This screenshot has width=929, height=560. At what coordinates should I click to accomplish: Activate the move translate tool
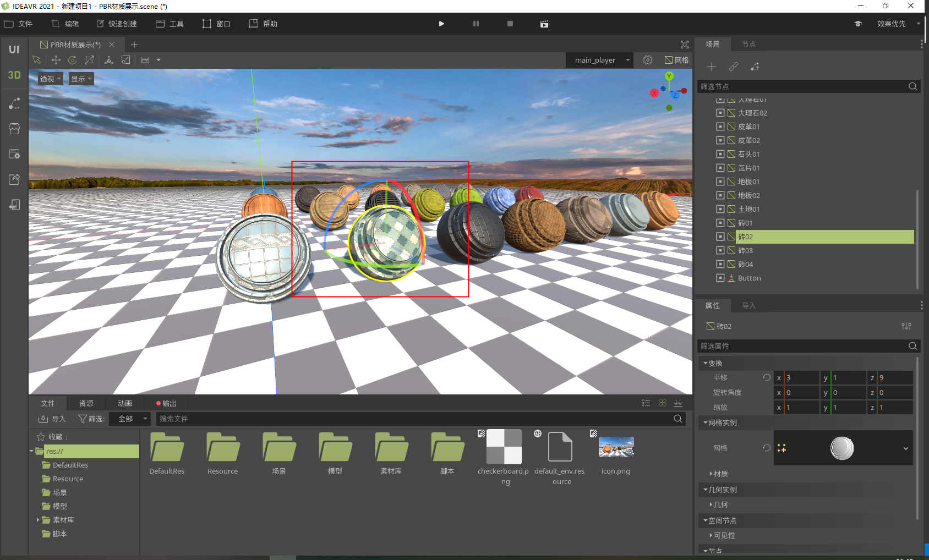pyautogui.click(x=56, y=60)
